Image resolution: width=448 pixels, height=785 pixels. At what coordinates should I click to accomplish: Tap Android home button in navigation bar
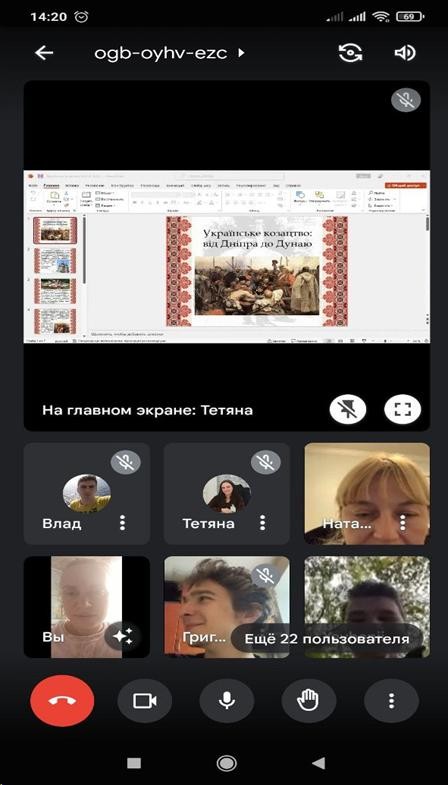227,763
